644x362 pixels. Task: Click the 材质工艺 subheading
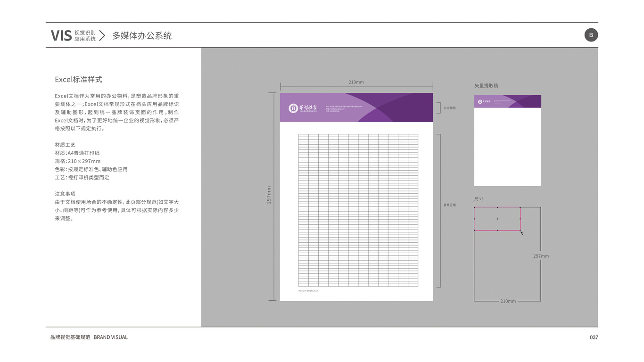[65, 145]
